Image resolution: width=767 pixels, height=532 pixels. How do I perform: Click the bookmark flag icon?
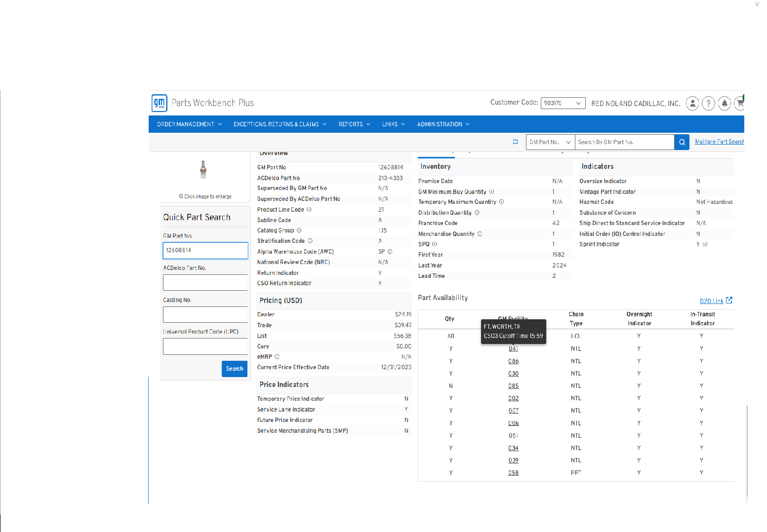(515, 142)
